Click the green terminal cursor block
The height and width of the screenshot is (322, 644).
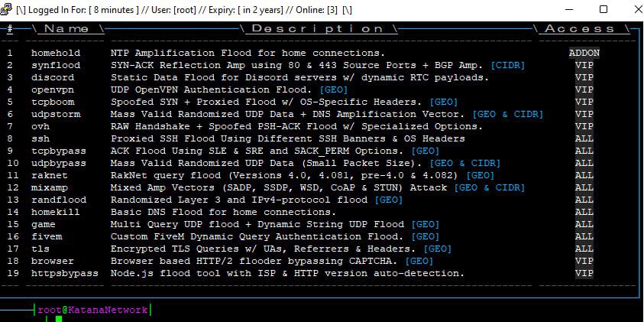(58, 319)
